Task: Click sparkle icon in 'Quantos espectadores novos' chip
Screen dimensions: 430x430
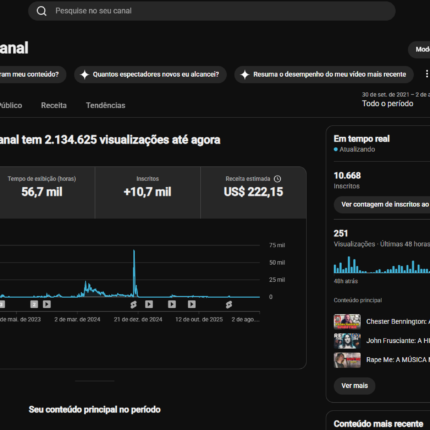Action: tap(85, 74)
